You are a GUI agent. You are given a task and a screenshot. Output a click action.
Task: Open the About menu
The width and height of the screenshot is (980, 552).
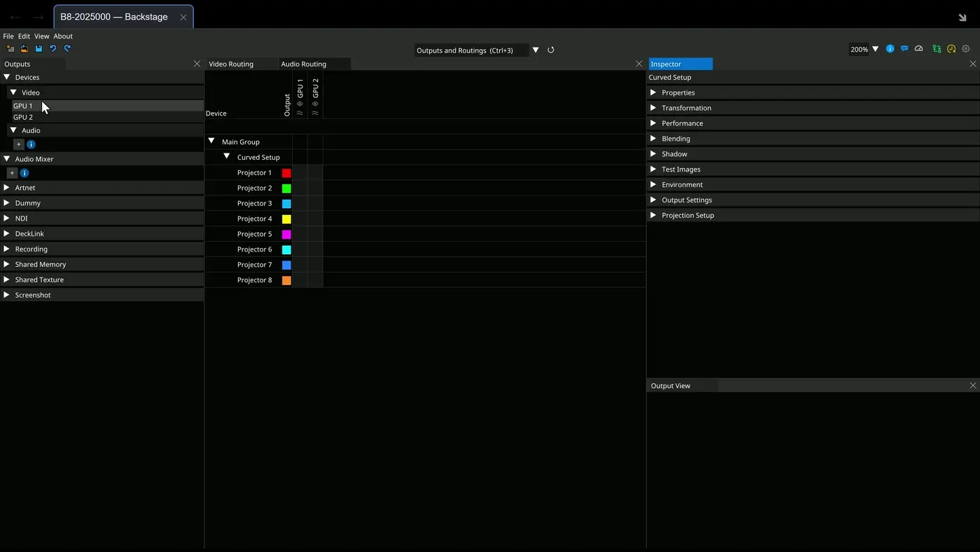point(63,36)
